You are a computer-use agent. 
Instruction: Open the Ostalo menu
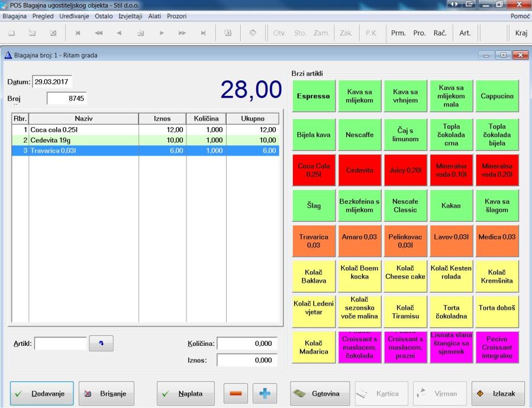(x=104, y=16)
